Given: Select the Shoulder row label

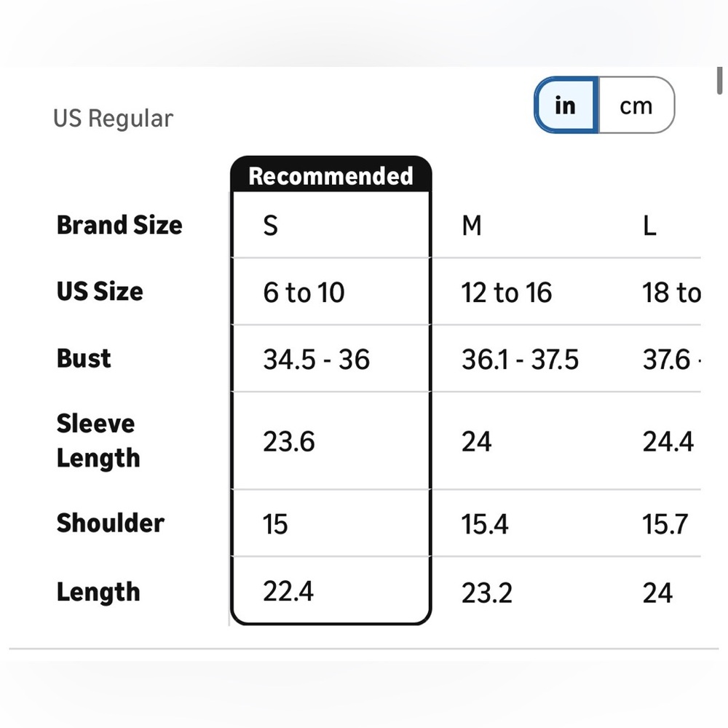Looking at the screenshot, I should pyautogui.click(x=111, y=523).
